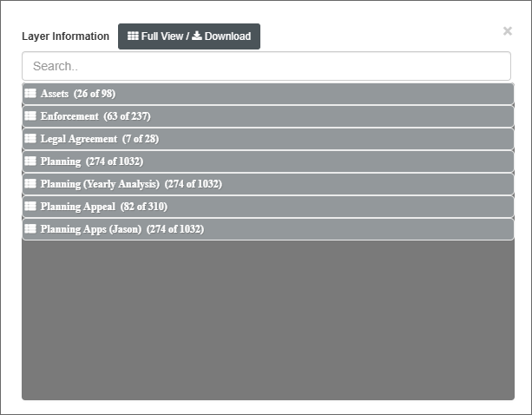
Task: Click the table icon beside Planning Appeal
Action: coord(30,207)
